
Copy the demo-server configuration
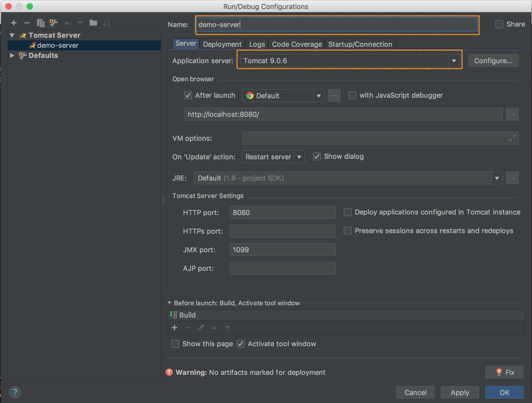[41, 23]
